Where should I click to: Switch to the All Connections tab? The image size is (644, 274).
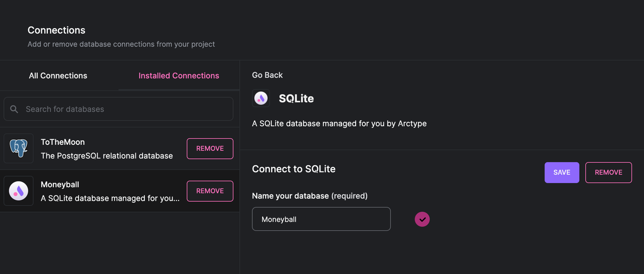tap(58, 75)
